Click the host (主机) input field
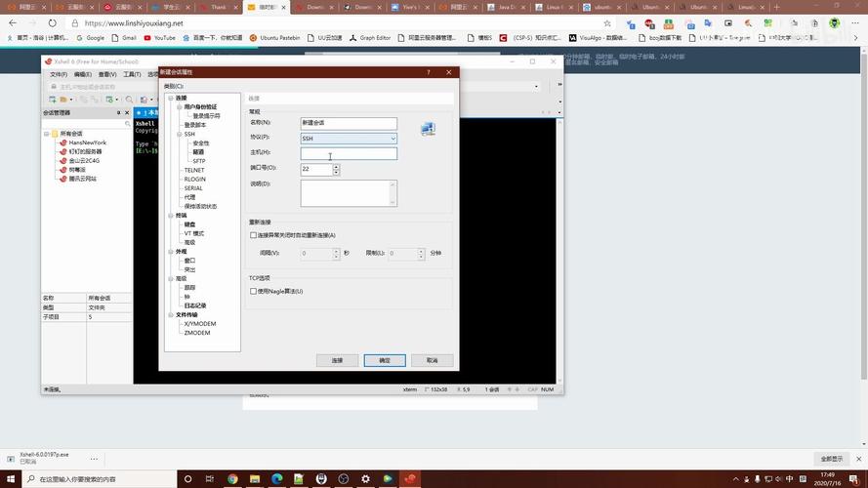This screenshot has width=868, height=488. [349, 153]
